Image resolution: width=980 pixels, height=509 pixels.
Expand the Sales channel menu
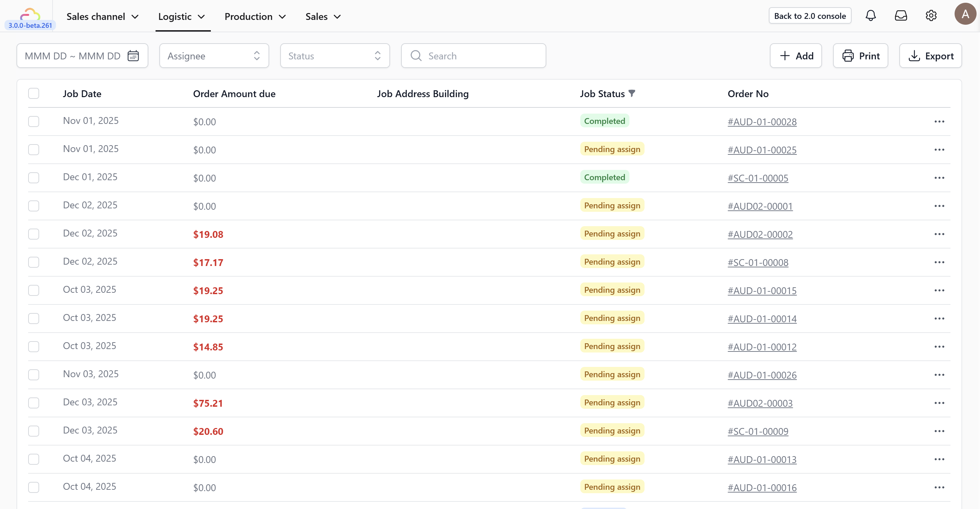(x=102, y=16)
